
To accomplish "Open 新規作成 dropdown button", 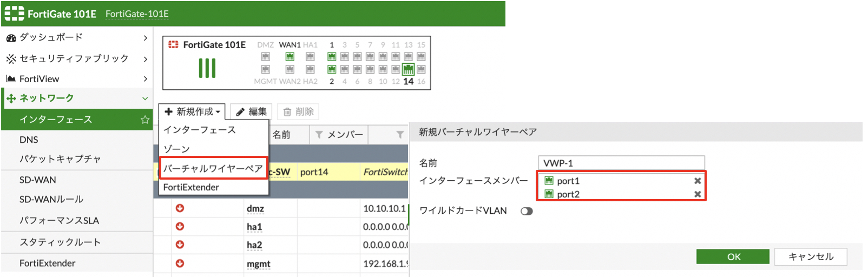I will pos(192,111).
